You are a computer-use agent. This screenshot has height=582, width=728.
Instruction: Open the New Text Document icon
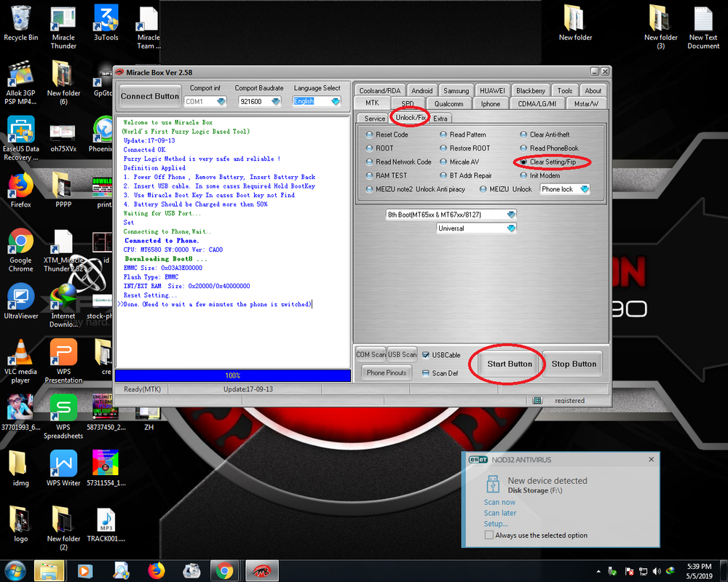703,27
